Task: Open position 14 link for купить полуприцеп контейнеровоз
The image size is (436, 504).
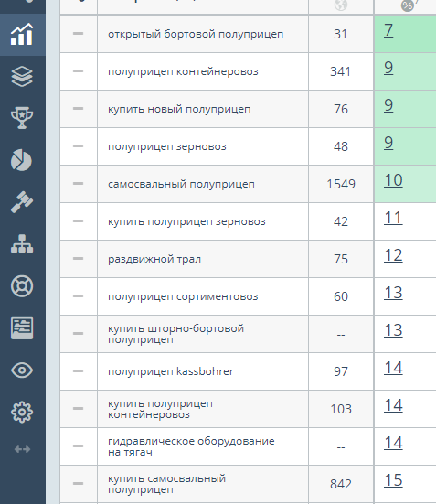Action: (393, 405)
